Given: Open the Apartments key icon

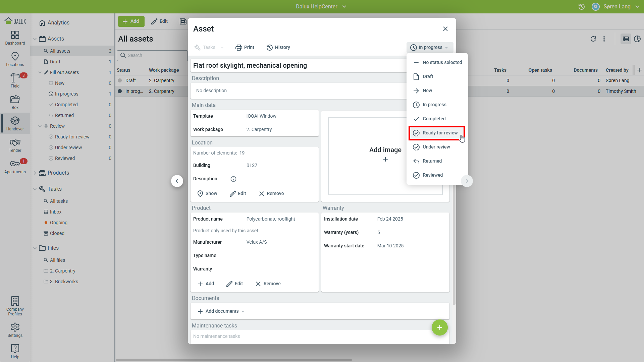Looking at the screenshot, I should [14, 164].
